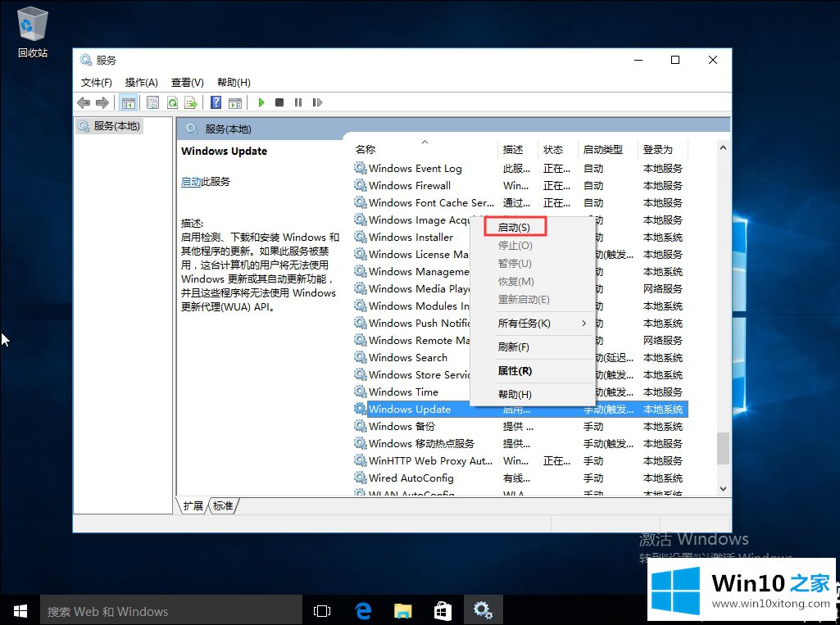Click gear icon of Windows Search row

(360, 356)
